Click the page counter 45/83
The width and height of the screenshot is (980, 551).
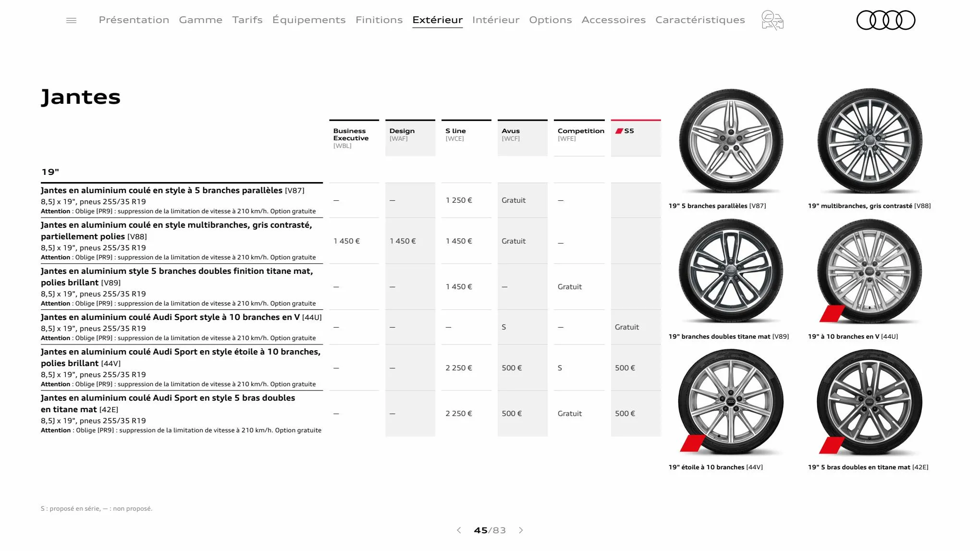490,530
